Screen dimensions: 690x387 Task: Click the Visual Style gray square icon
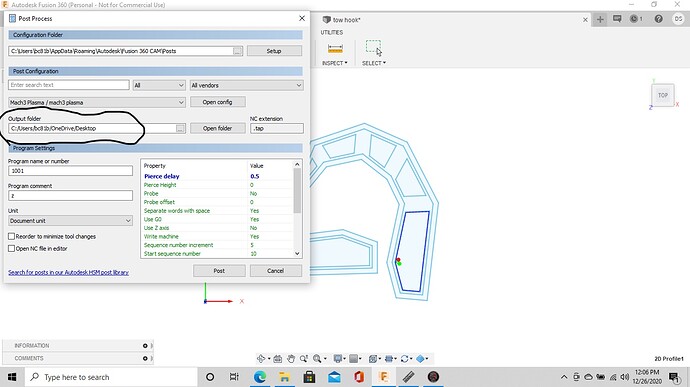tap(353, 359)
